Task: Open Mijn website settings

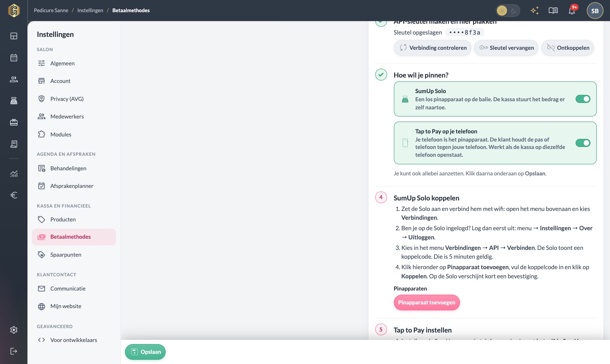Action: 74,306
